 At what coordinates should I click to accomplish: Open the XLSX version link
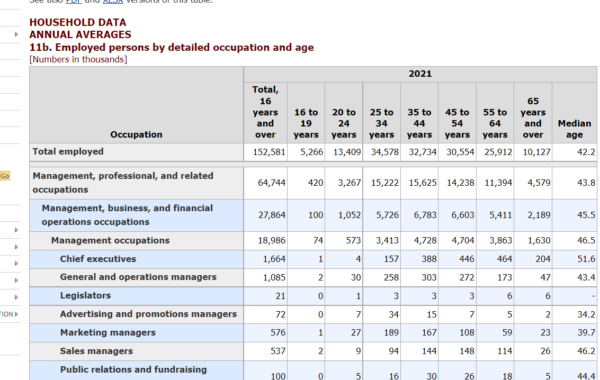[113, 1]
